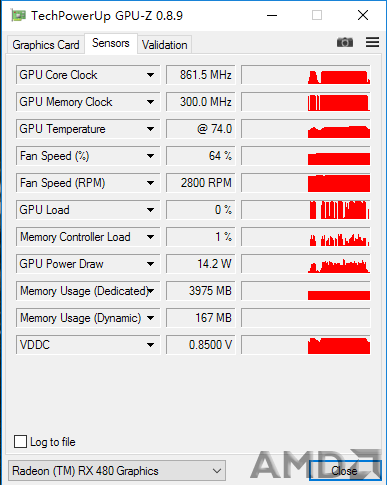Screen dimensions: 387x485
Task: Close window with the X icon
Action: point(363,15)
